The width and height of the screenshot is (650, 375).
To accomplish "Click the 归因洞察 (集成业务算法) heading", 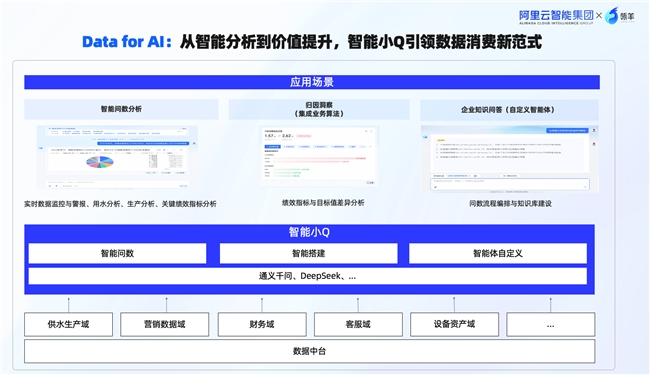I will pos(319,109).
